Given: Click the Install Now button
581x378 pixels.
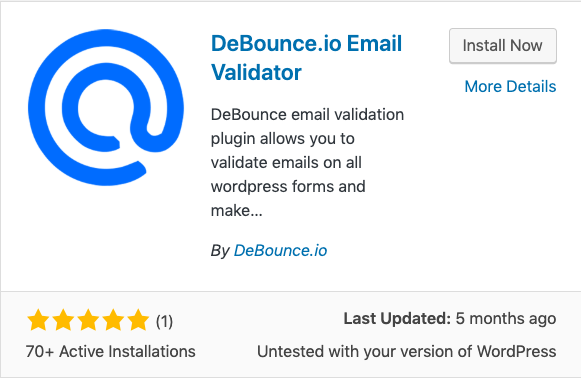Looking at the screenshot, I should (x=503, y=46).
